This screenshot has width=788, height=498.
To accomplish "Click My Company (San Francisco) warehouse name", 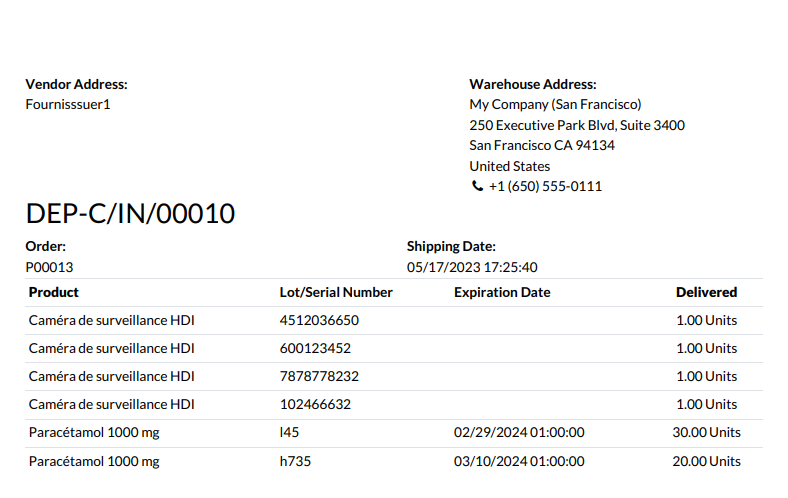I will [555, 104].
